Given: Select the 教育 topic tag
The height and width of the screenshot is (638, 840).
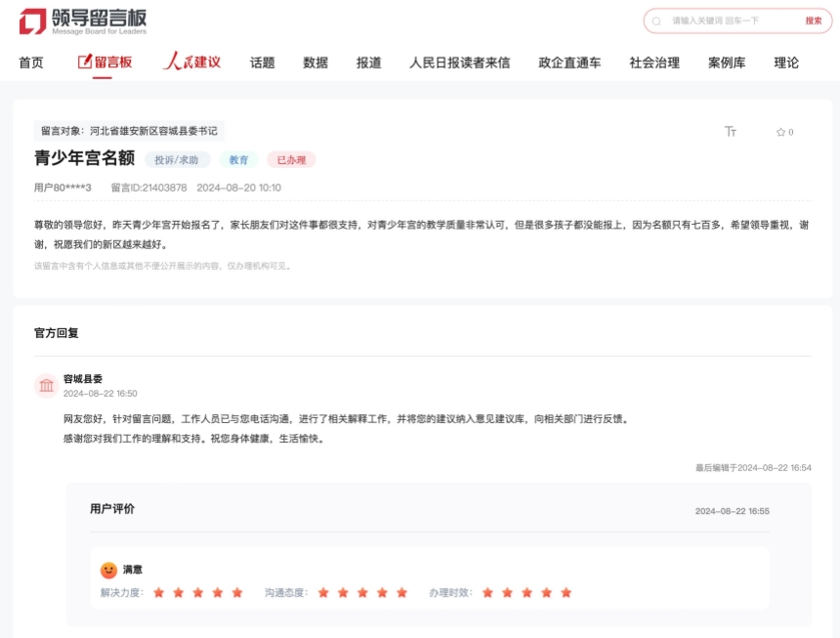Looking at the screenshot, I should click(238, 160).
